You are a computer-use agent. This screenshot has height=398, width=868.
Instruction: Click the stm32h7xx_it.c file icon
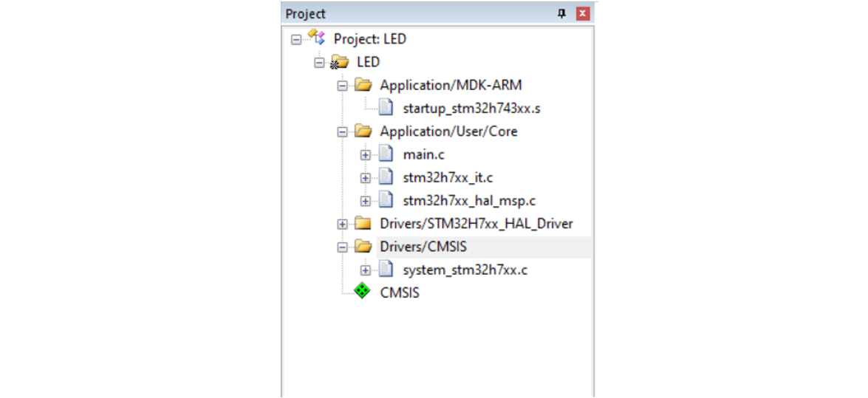pos(386,177)
